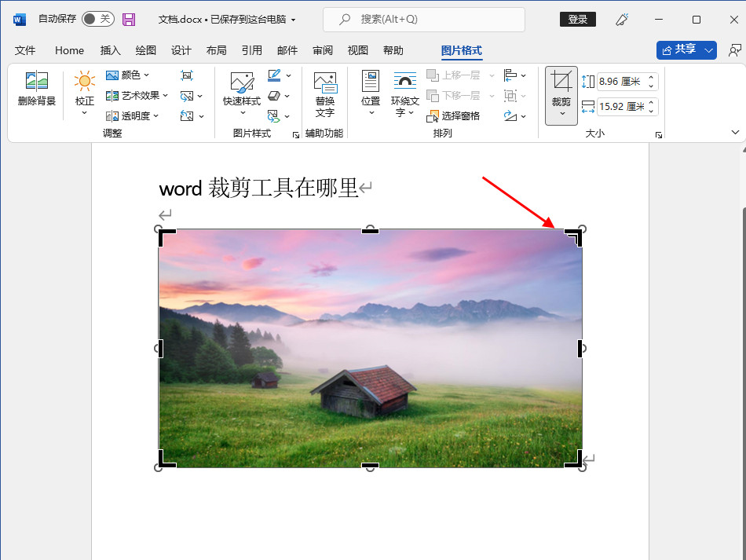Expand the Change Picture dropdown arrow
The image size is (746, 560).
click(199, 96)
